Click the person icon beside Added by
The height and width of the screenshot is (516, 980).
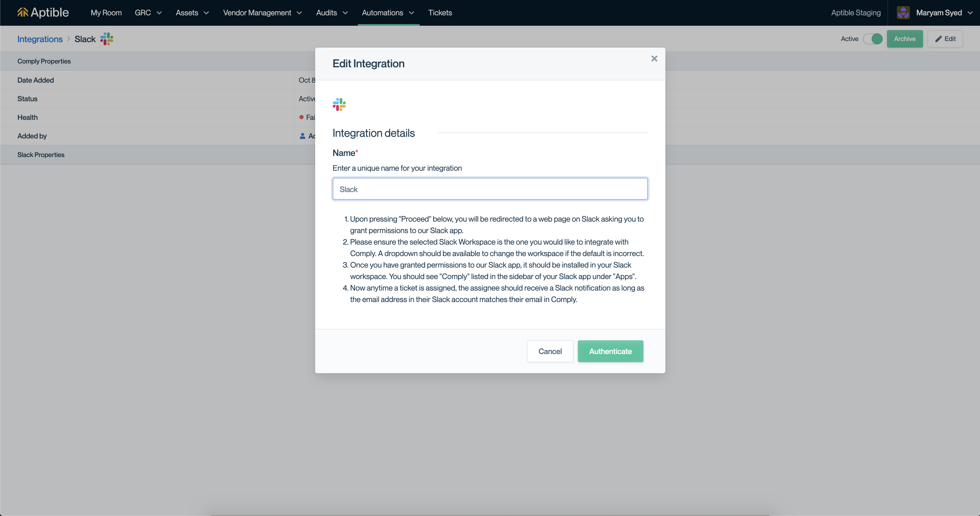(x=302, y=136)
